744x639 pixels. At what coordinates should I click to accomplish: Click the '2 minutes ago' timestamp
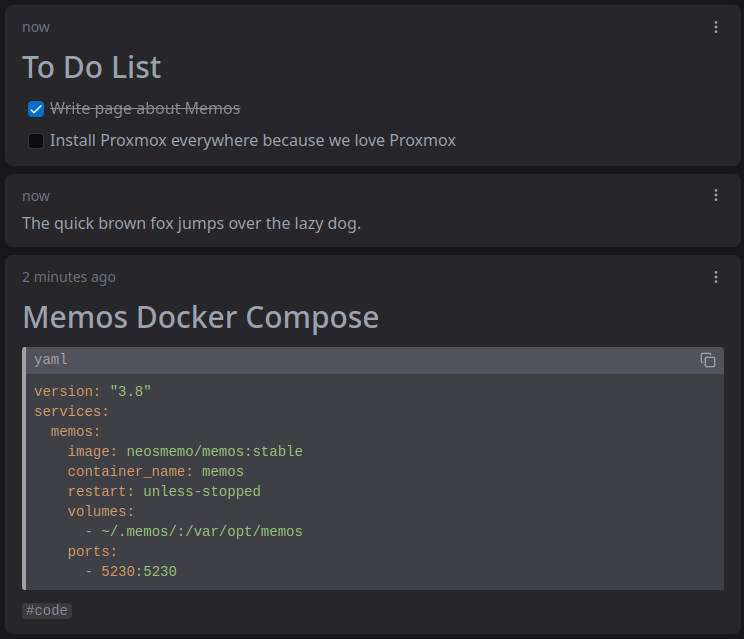point(69,277)
